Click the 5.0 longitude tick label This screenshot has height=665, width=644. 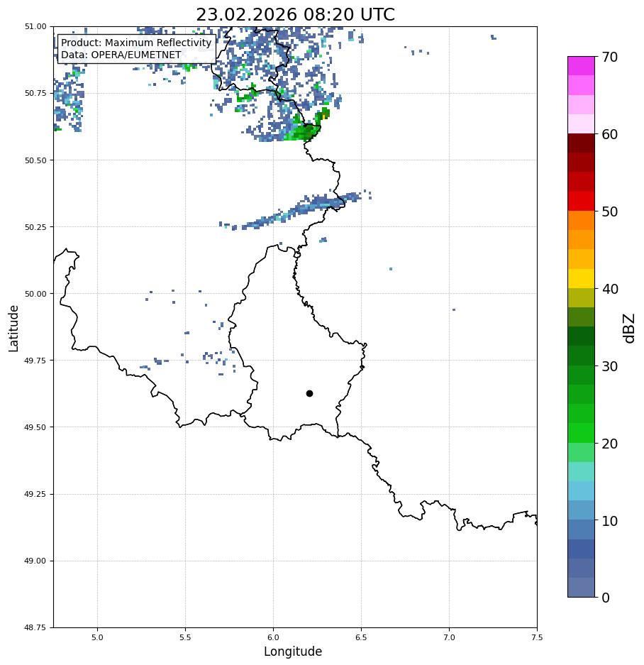(97, 637)
